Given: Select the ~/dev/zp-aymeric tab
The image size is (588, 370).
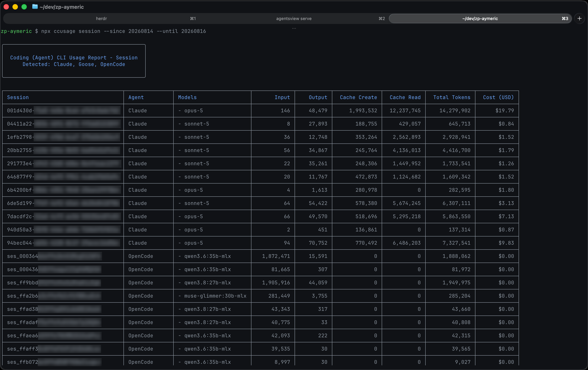Looking at the screenshot, I should pyautogui.click(x=480, y=18).
